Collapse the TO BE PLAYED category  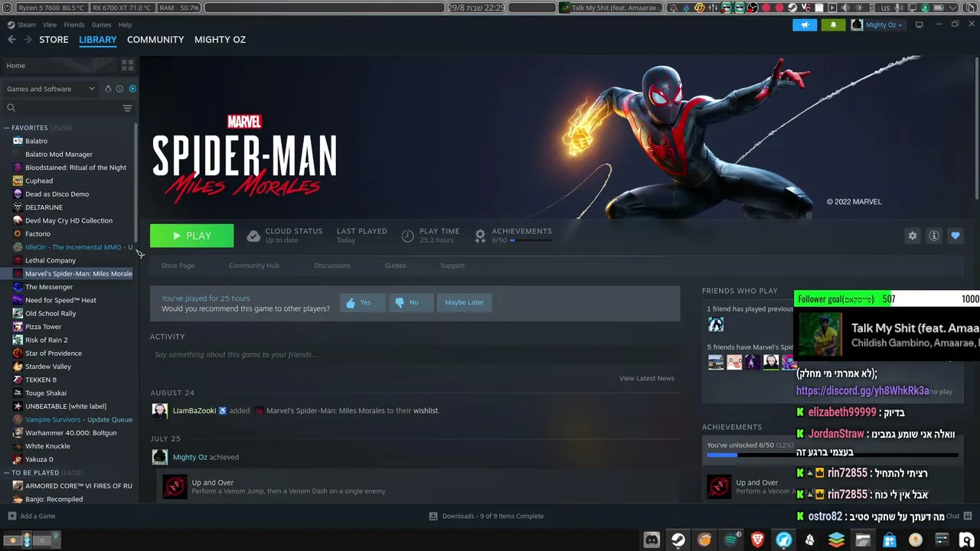tap(6, 473)
